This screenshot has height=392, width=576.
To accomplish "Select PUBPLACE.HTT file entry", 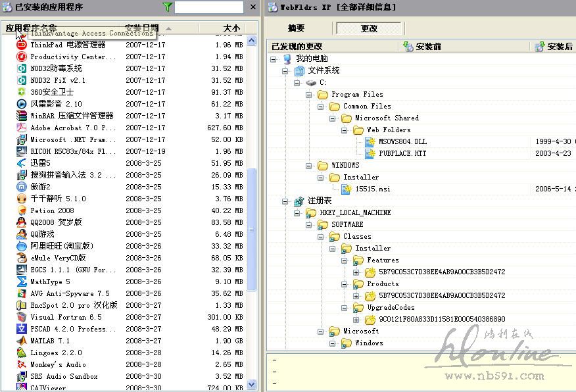I will pos(402,153).
